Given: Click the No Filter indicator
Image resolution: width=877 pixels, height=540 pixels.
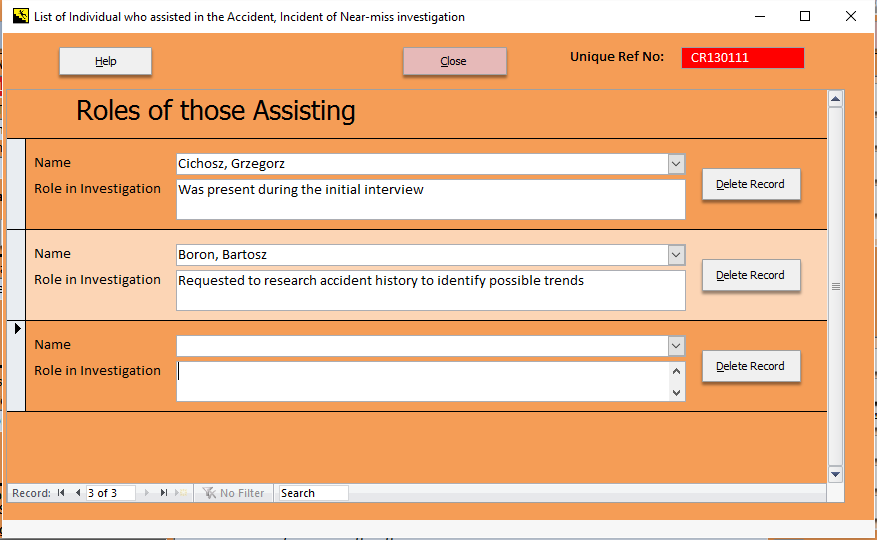Looking at the screenshot, I should (x=233, y=493).
